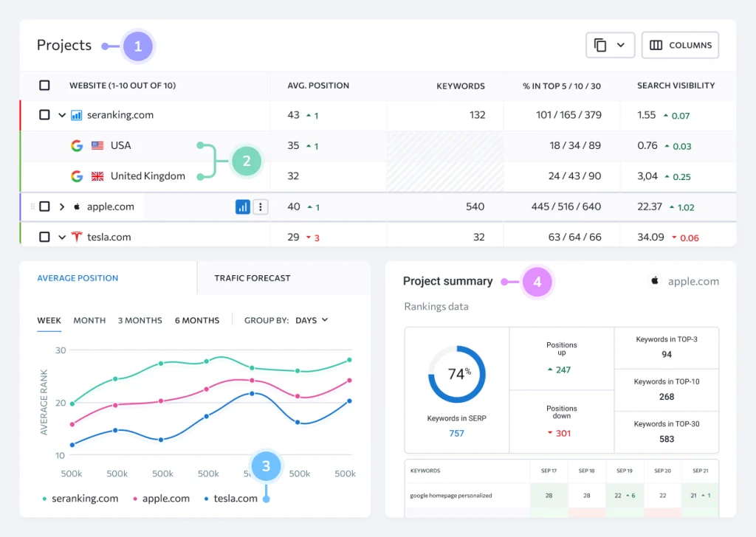Select the WEEK time range
This screenshot has width=756, height=537.
click(x=49, y=320)
